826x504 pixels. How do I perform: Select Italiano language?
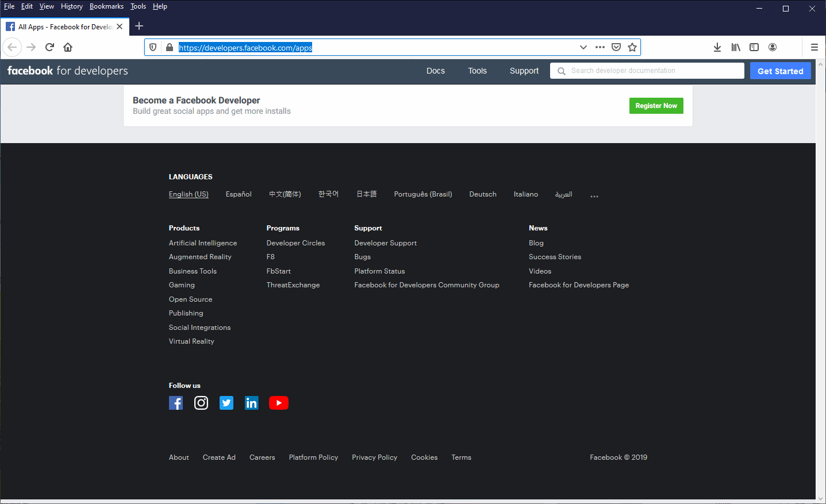click(526, 194)
